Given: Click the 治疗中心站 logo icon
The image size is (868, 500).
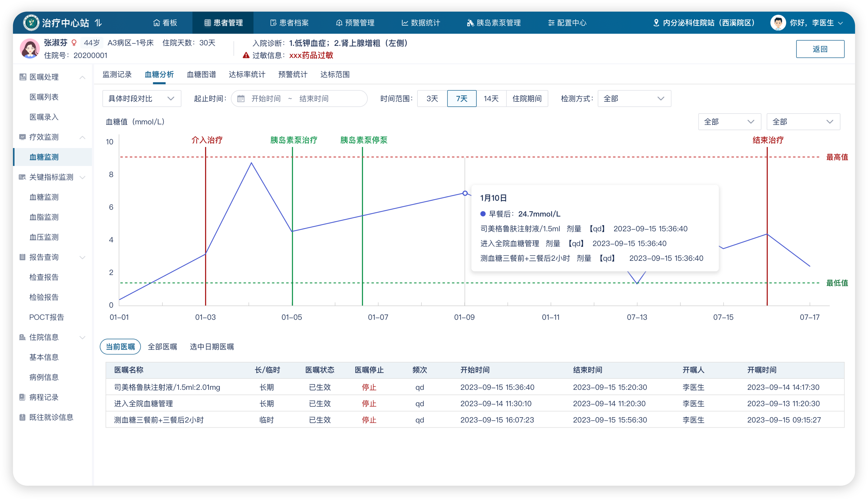Looking at the screenshot, I should pyautogui.click(x=31, y=23).
